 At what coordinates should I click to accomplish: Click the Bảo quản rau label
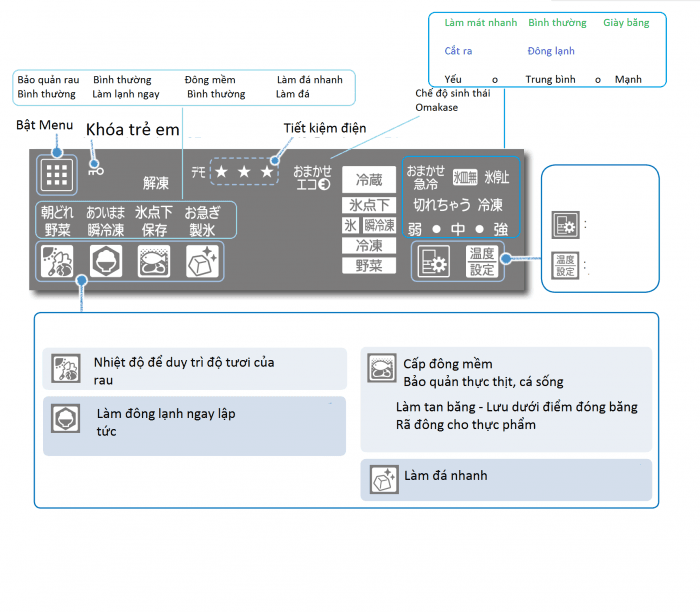[48, 80]
